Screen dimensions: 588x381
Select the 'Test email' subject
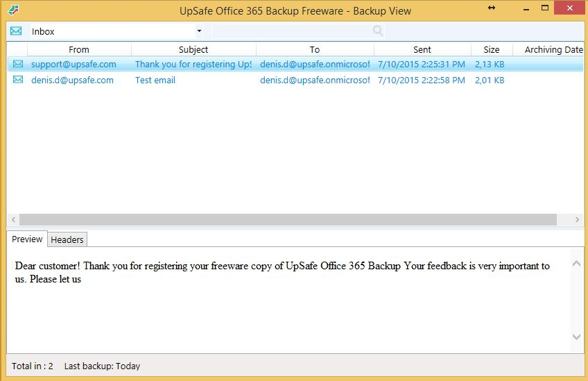[155, 80]
